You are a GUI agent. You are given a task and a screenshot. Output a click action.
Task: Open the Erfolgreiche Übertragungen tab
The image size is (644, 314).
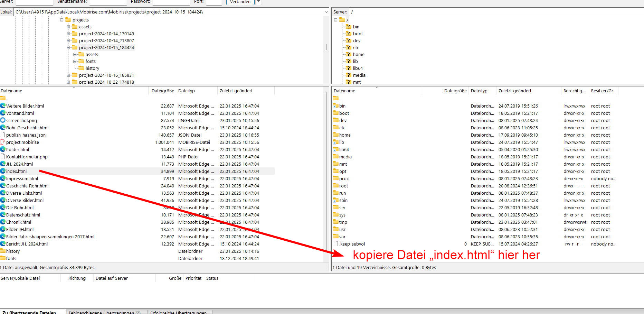pyautogui.click(x=178, y=312)
